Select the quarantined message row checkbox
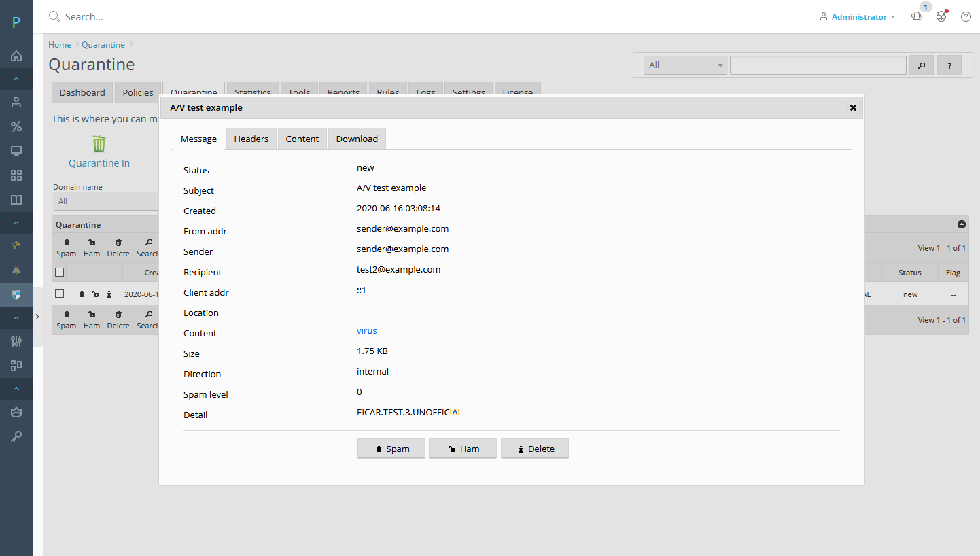Viewport: 980px width, 556px height. [x=60, y=294]
